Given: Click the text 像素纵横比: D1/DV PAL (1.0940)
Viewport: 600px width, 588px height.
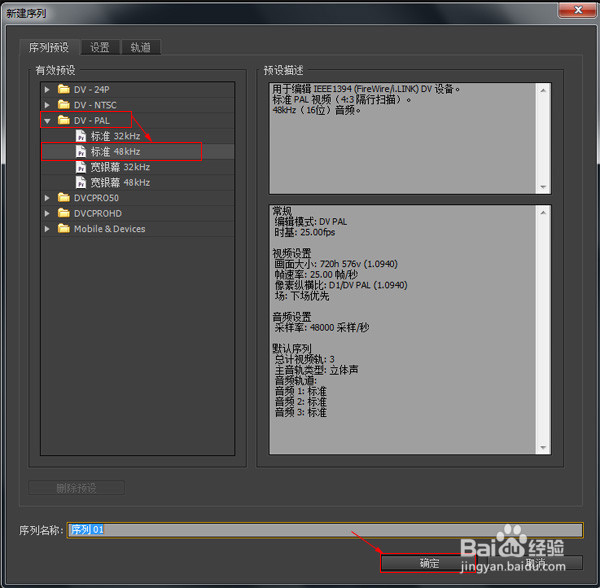Looking at the screenshot, I should pos(341,285).
